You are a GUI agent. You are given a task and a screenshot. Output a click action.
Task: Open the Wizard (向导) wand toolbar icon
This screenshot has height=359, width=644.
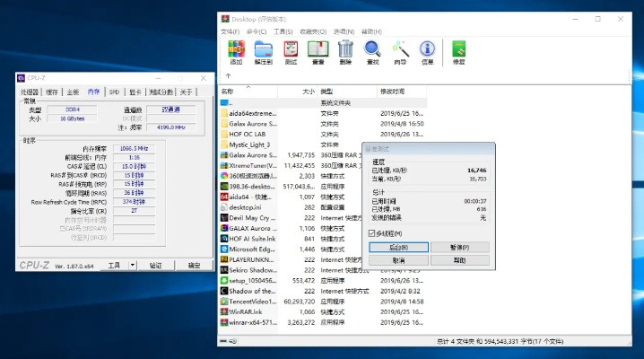400,52
